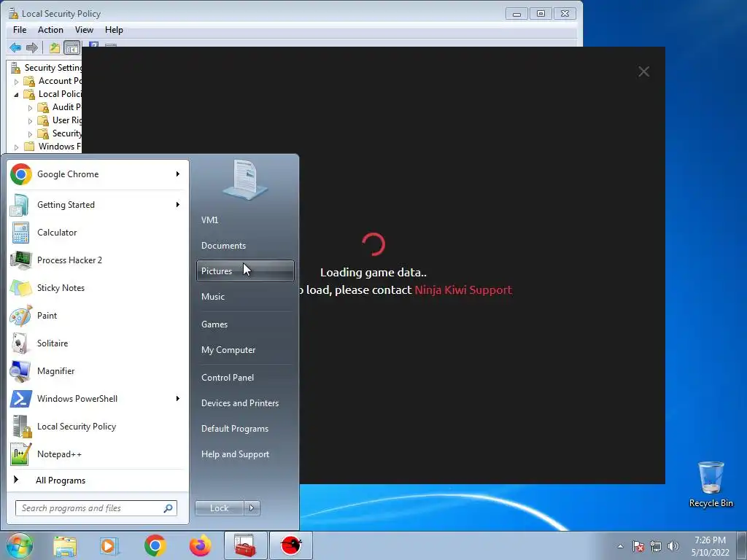Open the Help menu

coord(114,29)
